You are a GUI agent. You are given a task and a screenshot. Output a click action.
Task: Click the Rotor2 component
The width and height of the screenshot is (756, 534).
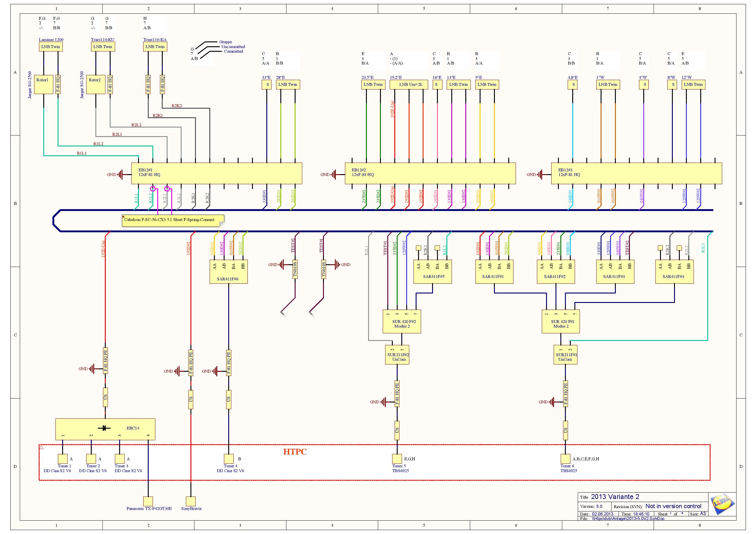(96, 85)
